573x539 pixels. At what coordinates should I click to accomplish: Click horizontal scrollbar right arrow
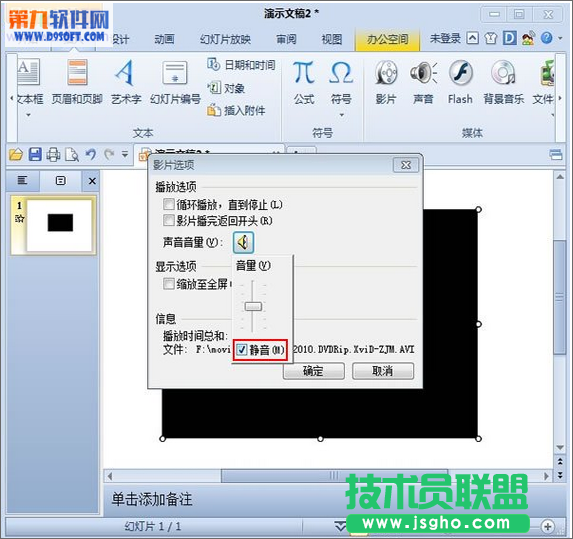(546, 476)
